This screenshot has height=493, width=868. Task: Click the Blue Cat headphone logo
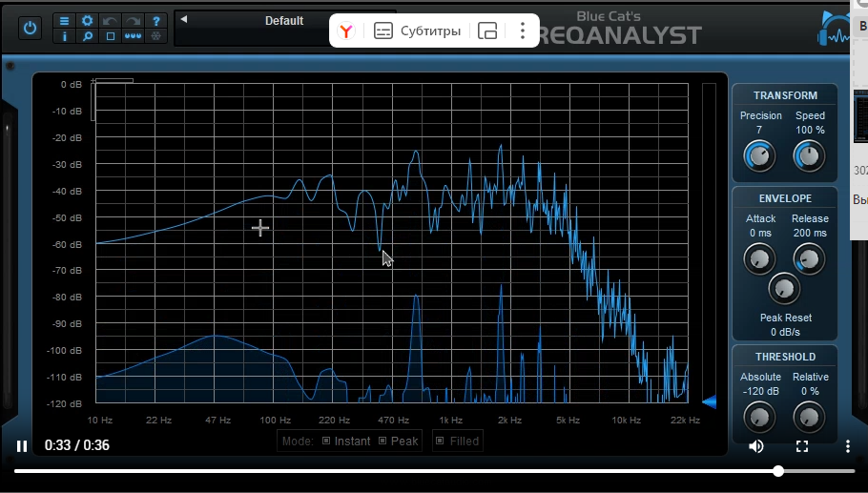tap(833, 29)
